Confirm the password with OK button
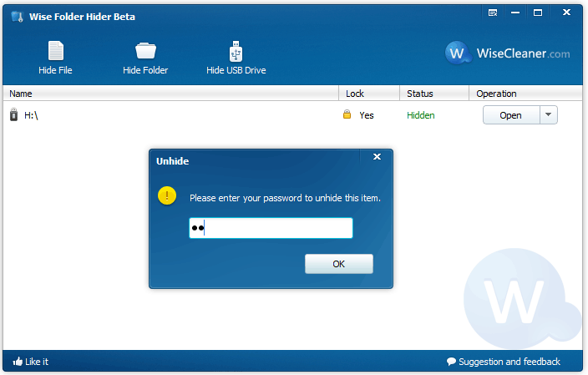Screen dimensions: 588x375 coord(338,264)
